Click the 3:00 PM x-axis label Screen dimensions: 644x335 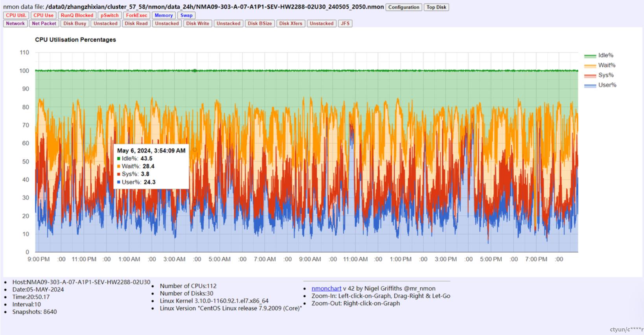[446, 259]
